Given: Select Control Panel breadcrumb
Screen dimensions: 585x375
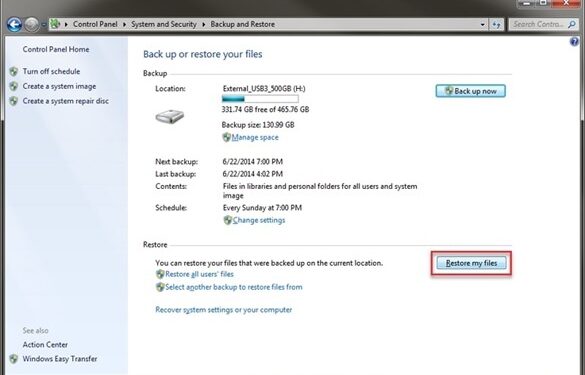Looking at the screenshot, I should tap(95, 24).
